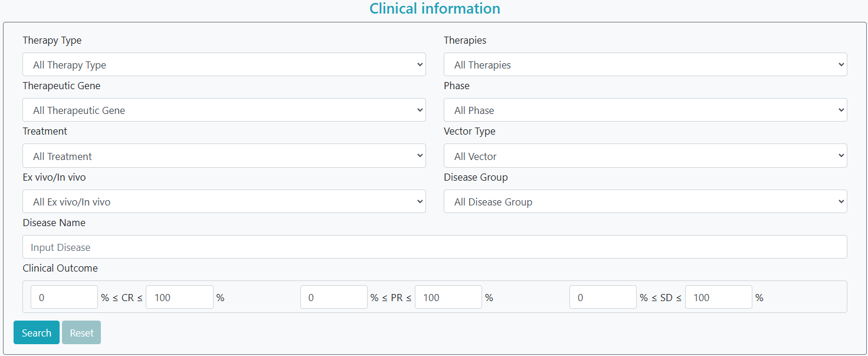Click the '% ≤ SD ≤' text
The height and width of the screenshot is (356, 868).
tap(661, 298)
